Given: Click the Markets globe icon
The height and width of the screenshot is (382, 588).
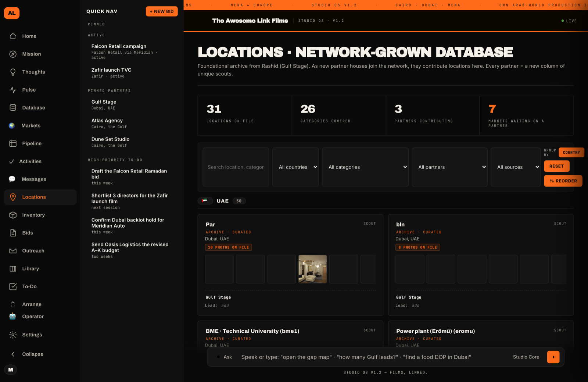Looking at the screenshot, I should (x=12, y=126).
